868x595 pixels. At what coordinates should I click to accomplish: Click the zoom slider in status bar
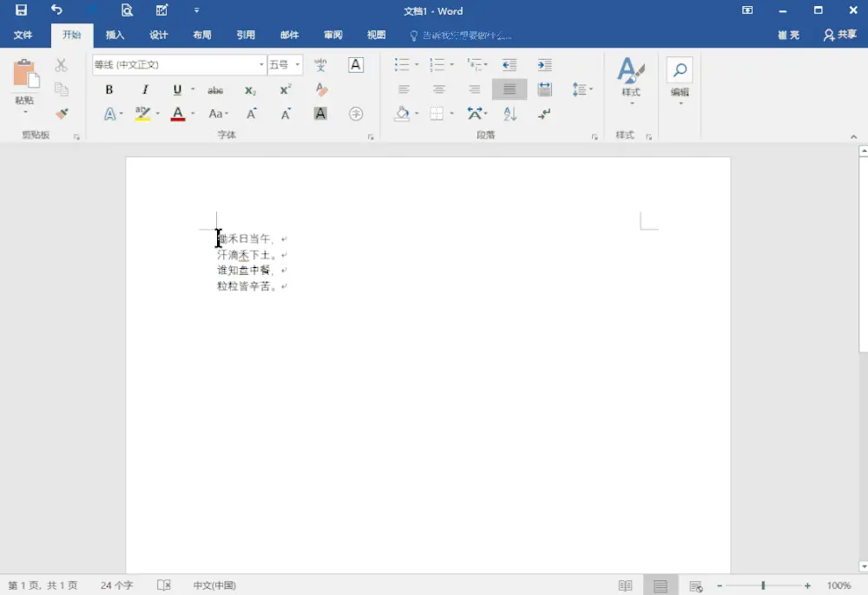coord(763,585)
